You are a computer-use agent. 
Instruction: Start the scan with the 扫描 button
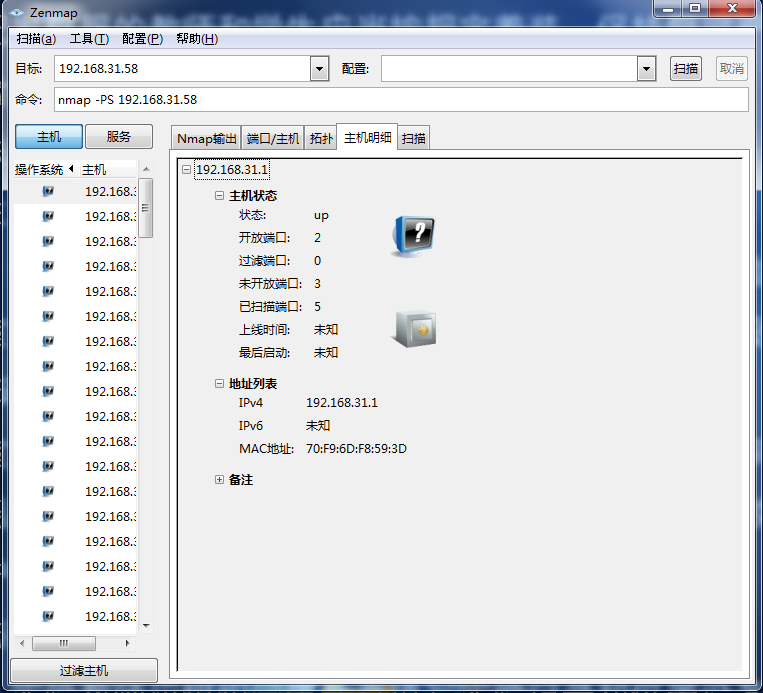[686, 69]
